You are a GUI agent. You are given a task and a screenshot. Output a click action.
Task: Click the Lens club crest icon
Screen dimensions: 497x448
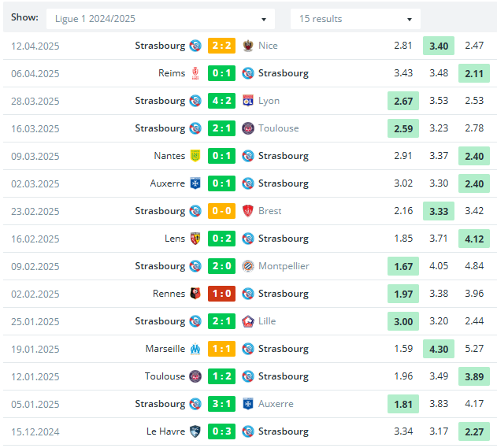[195, 239]
